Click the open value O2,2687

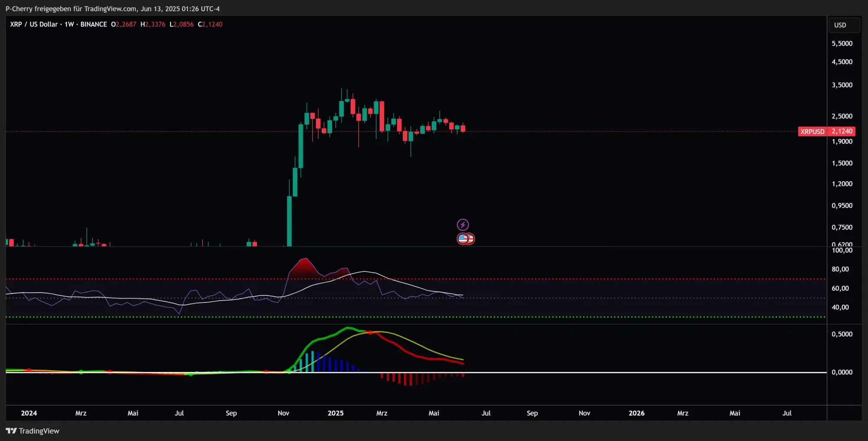[x=124, y=24]
